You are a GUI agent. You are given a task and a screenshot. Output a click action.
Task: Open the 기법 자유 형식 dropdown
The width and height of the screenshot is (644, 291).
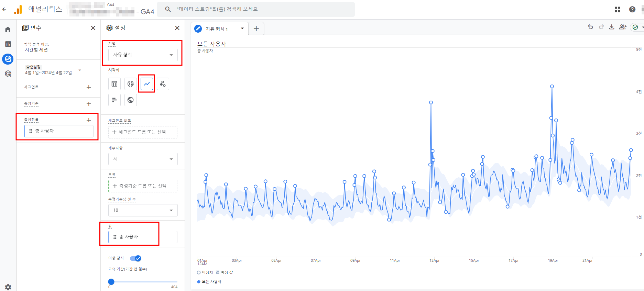click(143, 55)
